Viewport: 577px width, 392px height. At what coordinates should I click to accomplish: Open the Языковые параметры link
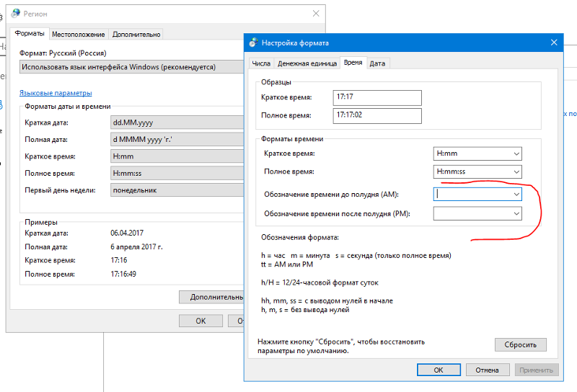click(x=56, y=93)
